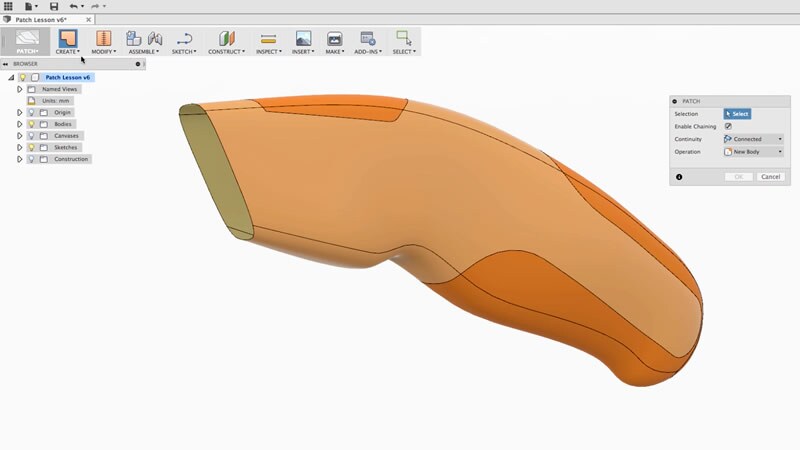Open the Patch workspace switcher
The image size is (800, 450).
[27, 42]
